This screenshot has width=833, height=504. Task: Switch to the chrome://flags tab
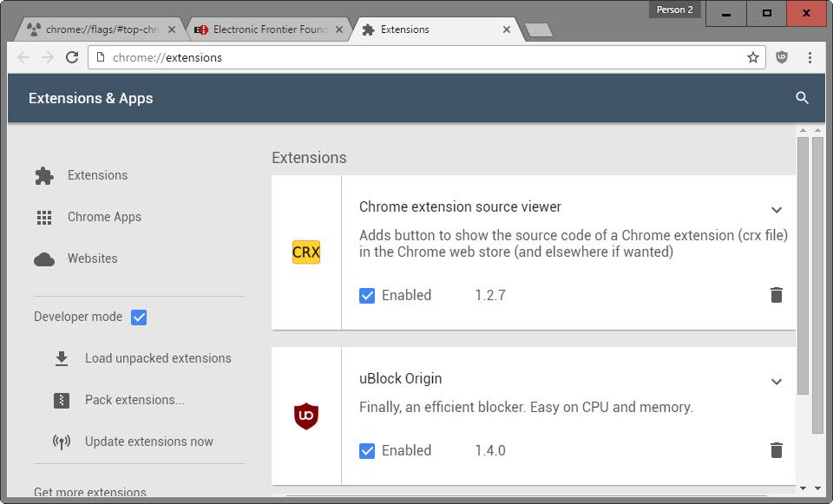(x=102, y=29)
